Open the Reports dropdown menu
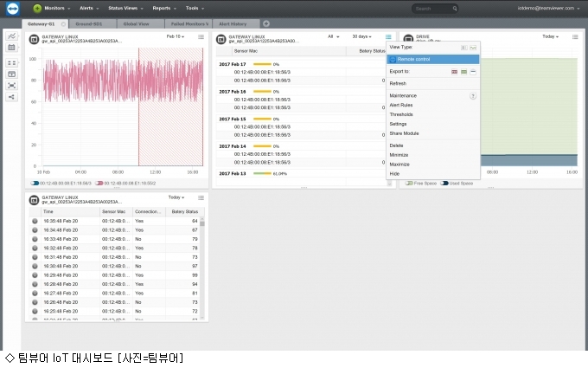The image size is (588, 368). click(x=164, y=9)
